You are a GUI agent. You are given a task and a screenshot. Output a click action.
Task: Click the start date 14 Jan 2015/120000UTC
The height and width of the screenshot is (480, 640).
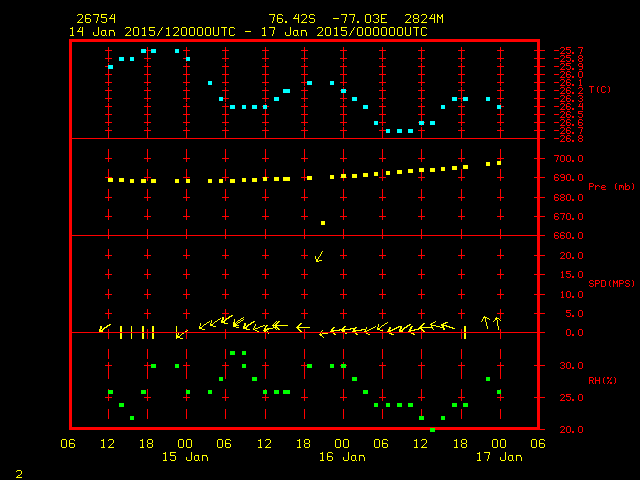click(x=152, y=32)
